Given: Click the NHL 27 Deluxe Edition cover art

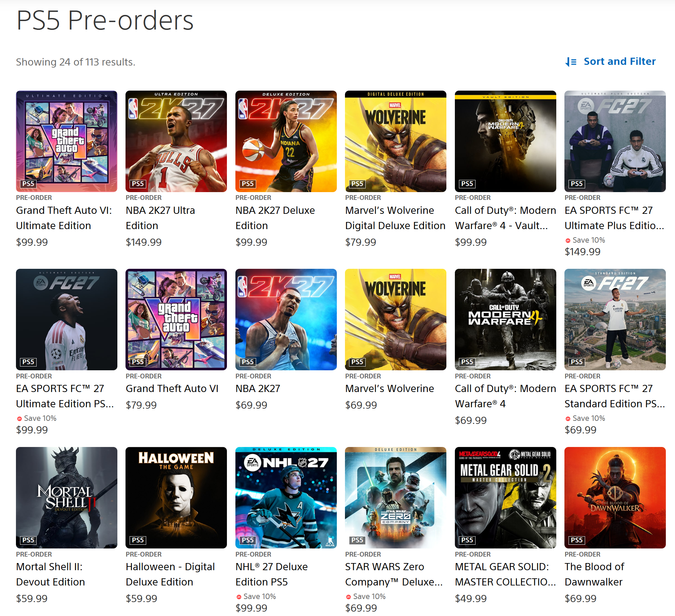Looking at the screenshot, I should pos(286,498).
